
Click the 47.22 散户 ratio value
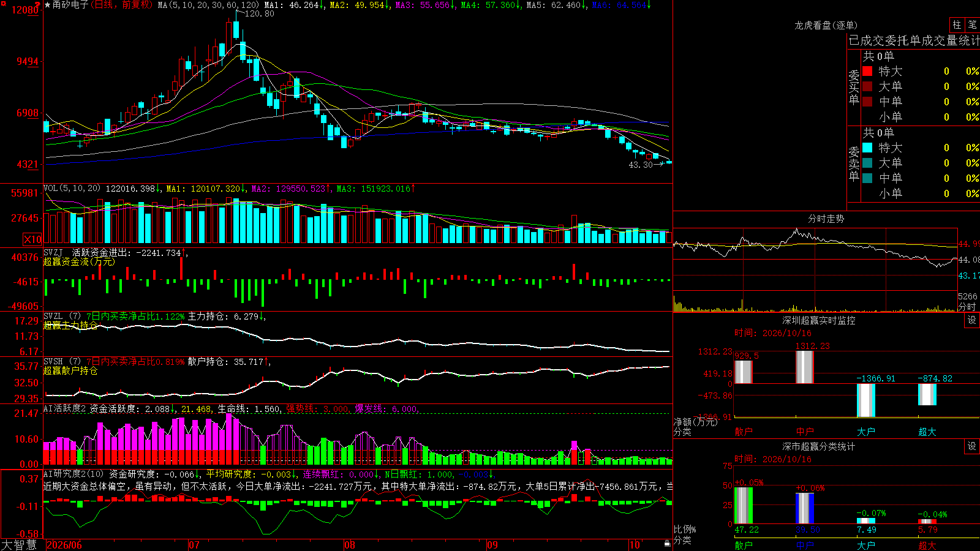747,530
